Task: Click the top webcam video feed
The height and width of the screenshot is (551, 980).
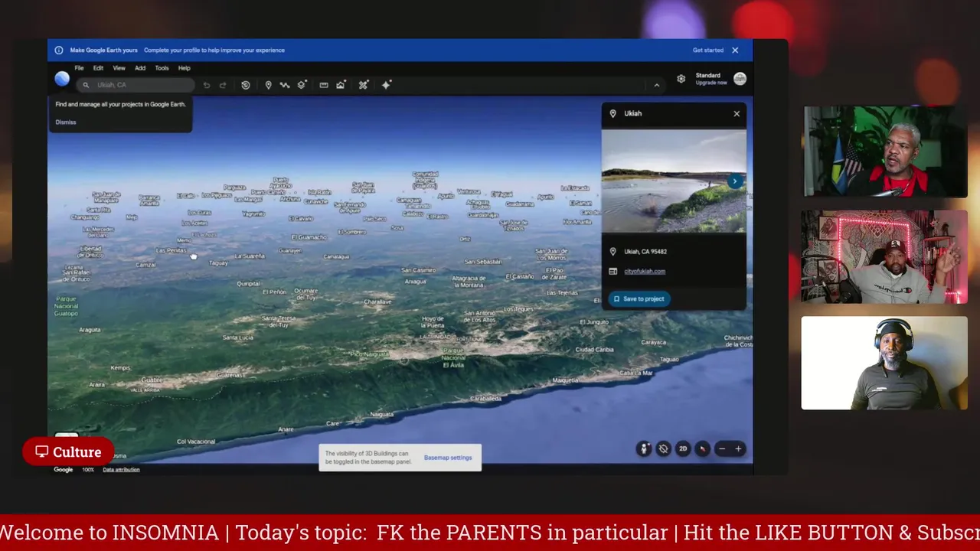Action: point(884,152)
